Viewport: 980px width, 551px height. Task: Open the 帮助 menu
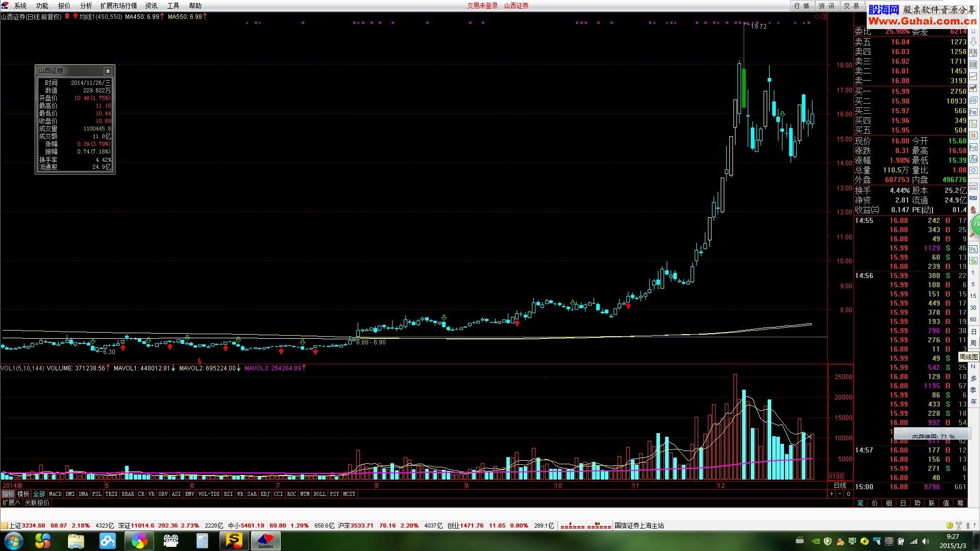[x=195, y=6]
